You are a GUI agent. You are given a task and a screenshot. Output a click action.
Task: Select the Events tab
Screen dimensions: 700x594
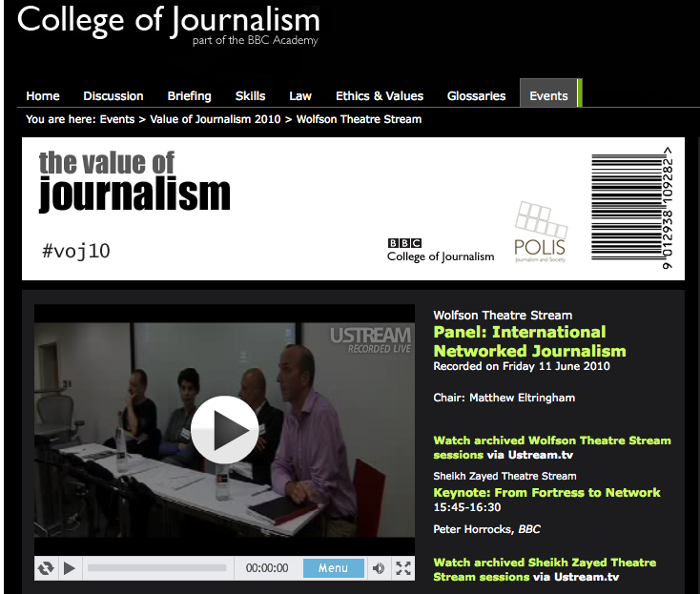pyautogui.click(x=549, y=93)
